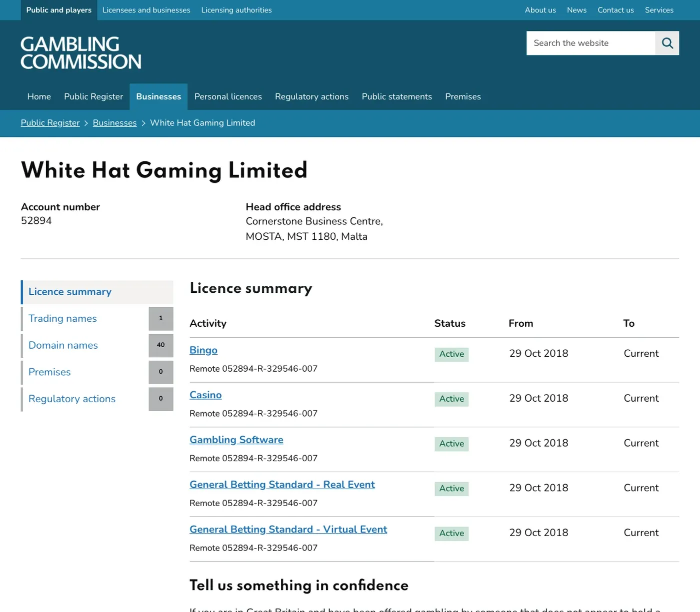Image resolution: width=700 pixels, height=612 pixels.
Task: Click the Active status badge for Casino
Action: click(x=451, y=399)
